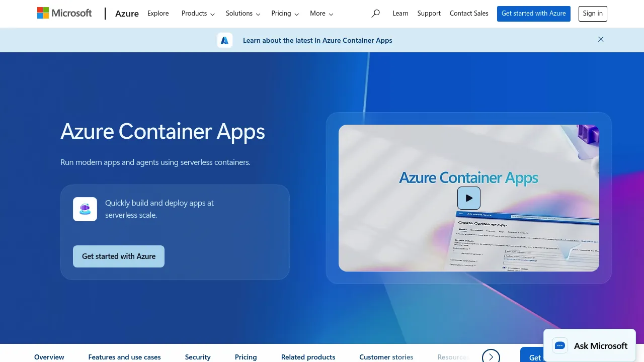Image resolution: width=644 pixels, height=362 pixels.
Task: Click the video preview thumbnail image
Action: pyautogui.click(x=469, y=198)
